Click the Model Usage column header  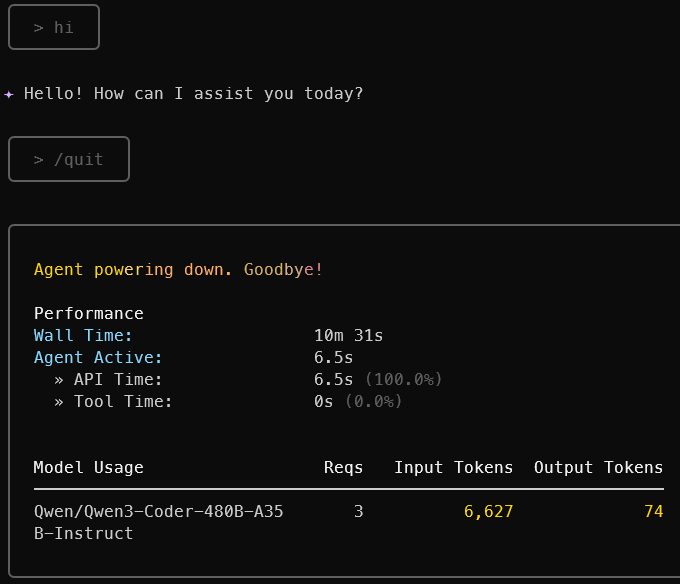click(x=88, y=467)
